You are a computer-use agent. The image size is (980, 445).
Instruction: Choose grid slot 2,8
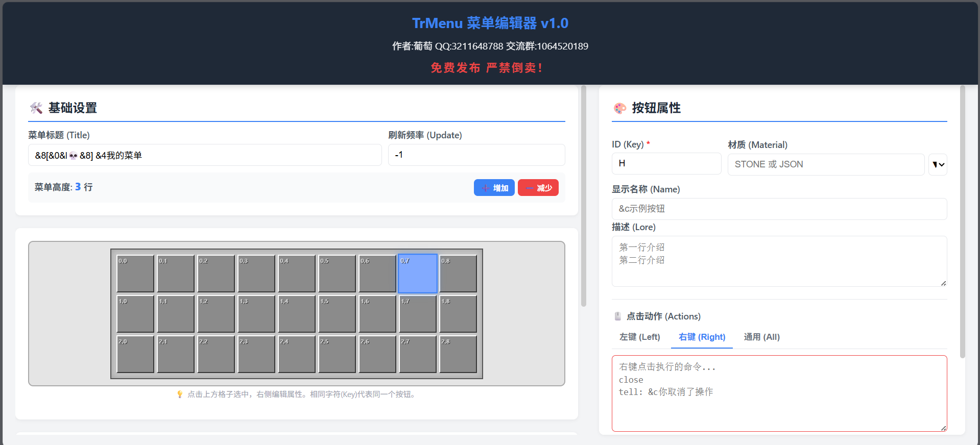click(458, 354)
